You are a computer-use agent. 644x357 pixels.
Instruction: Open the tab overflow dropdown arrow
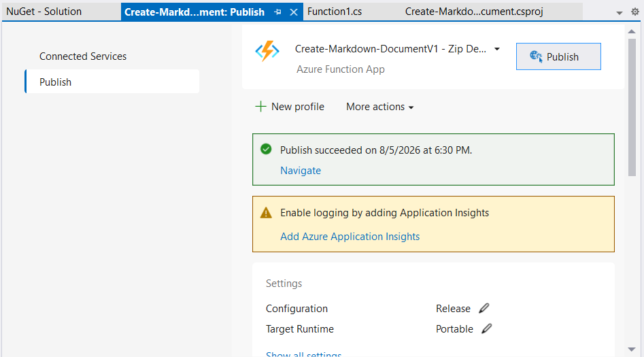[620, 13]
